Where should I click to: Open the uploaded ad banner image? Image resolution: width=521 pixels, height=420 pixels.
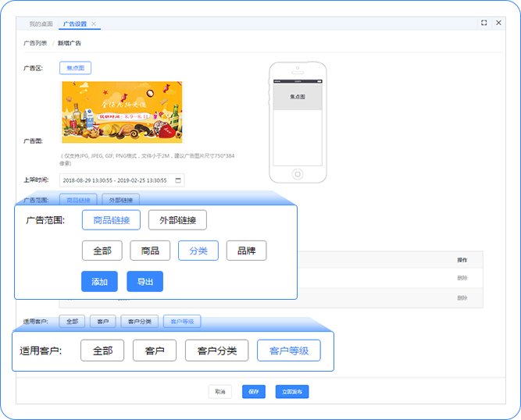[122, 112]
